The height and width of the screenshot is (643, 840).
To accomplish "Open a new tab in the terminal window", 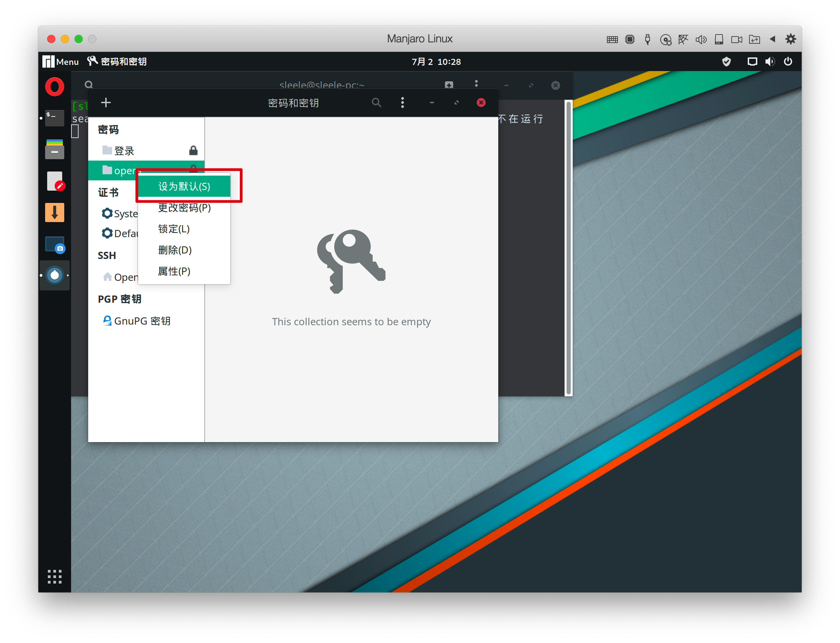I will click(449, 85).
